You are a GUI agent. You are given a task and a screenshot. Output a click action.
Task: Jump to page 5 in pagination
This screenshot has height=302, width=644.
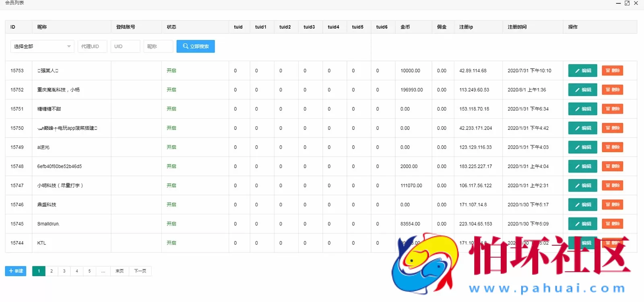[89, 271]
